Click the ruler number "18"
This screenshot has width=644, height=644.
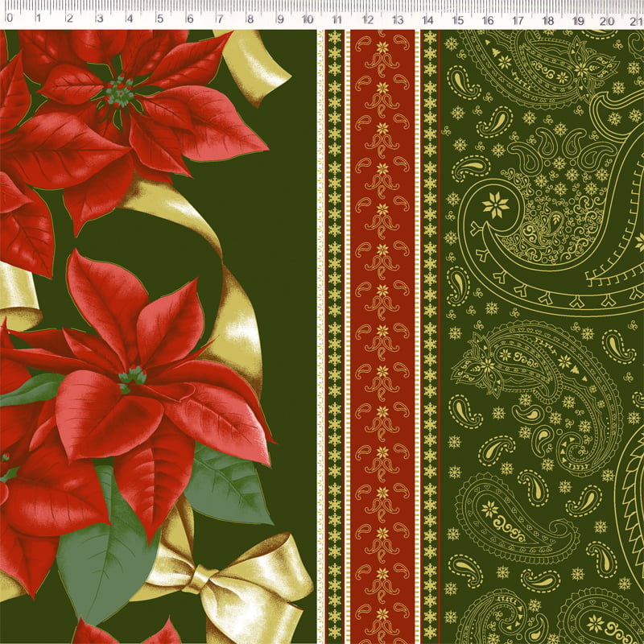[548, 21]
